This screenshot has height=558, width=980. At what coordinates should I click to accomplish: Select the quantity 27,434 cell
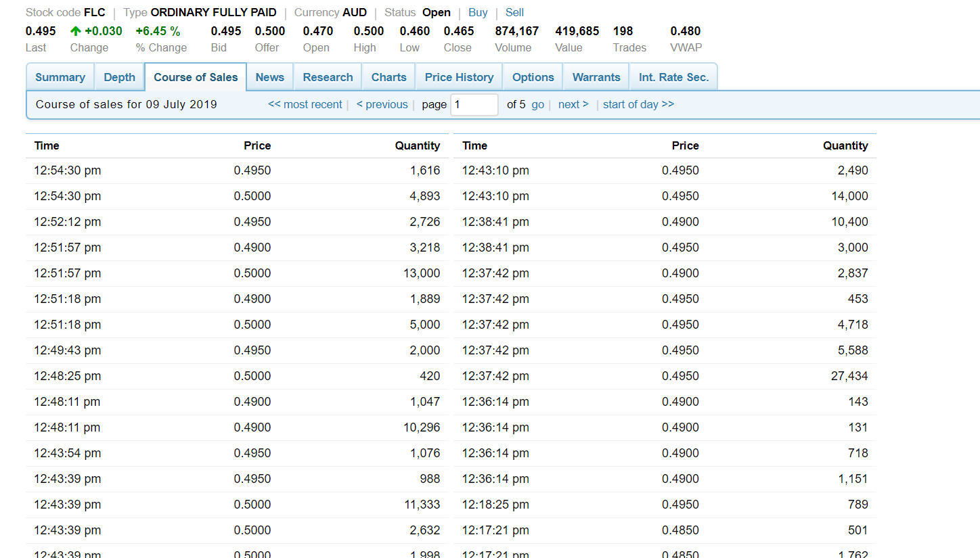pos(850,376)
